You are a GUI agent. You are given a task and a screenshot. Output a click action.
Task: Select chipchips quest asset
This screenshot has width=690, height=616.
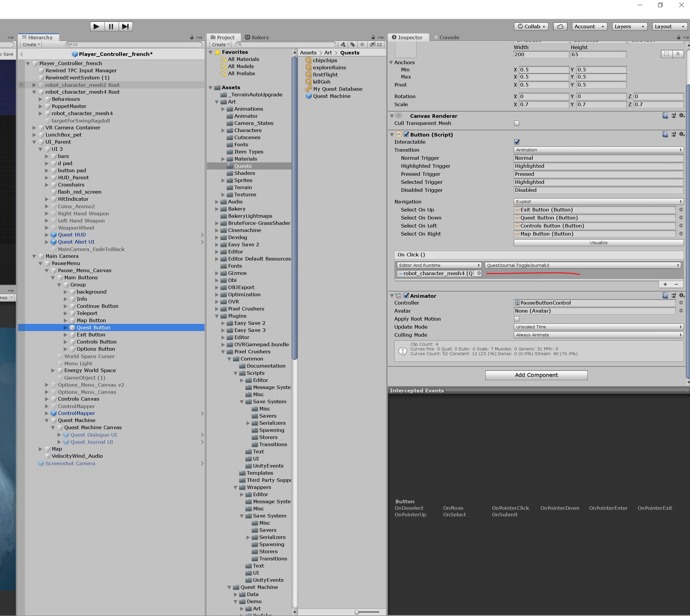click(321, 60)
